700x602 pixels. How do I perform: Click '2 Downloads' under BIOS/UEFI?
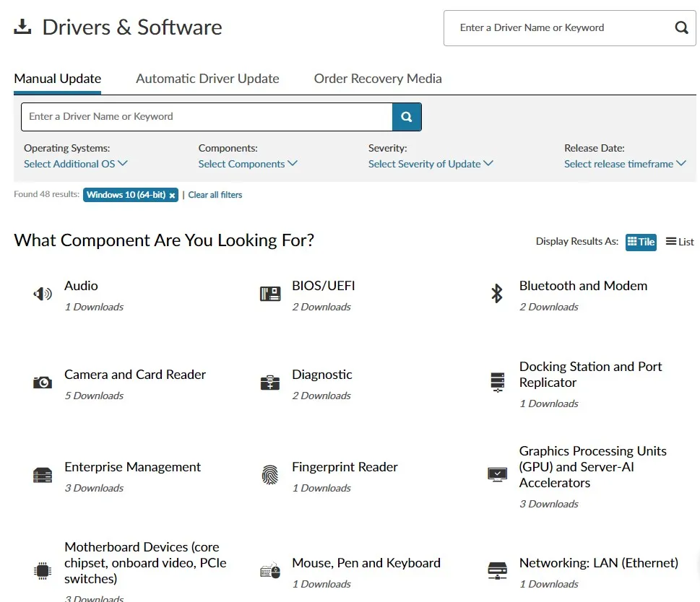click(x=321, y=307)
